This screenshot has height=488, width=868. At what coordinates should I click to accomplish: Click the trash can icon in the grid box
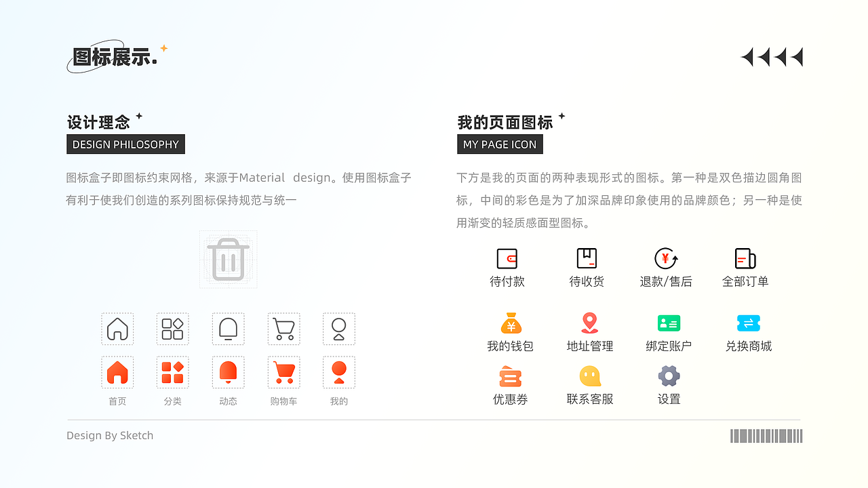[228, 258]
